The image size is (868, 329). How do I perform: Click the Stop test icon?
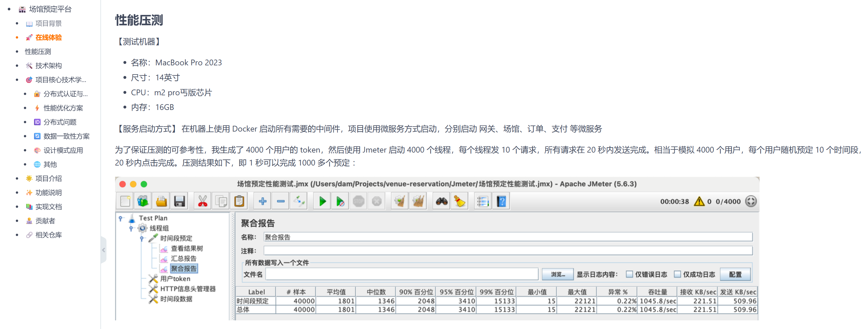tap(358, 201)
